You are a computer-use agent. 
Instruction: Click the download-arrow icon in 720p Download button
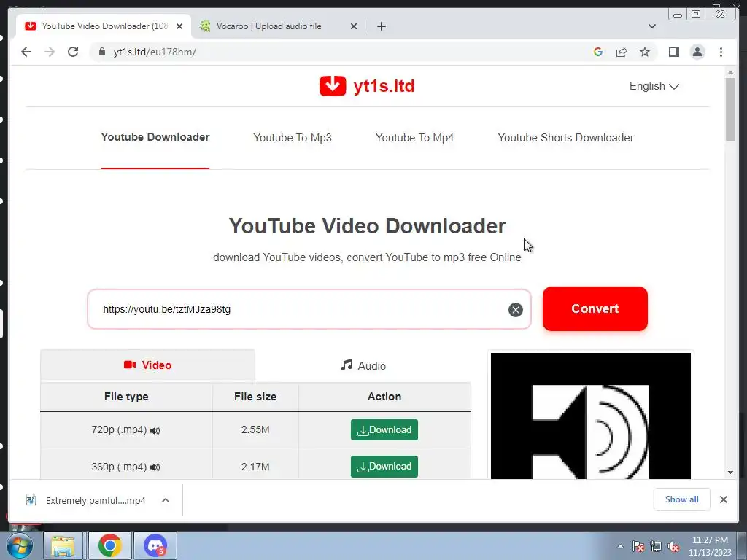(363, 430)
